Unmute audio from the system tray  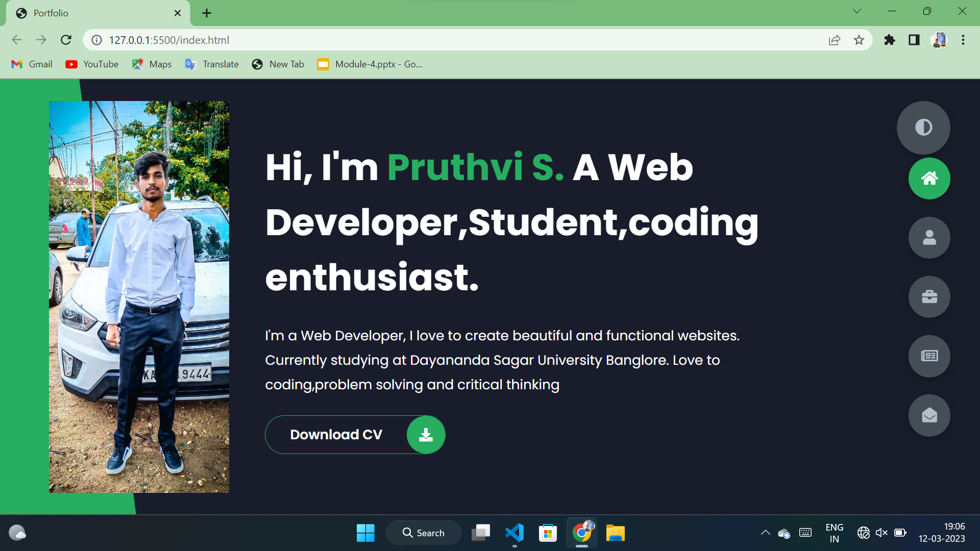pyautogui.click(x=881, y=533)
